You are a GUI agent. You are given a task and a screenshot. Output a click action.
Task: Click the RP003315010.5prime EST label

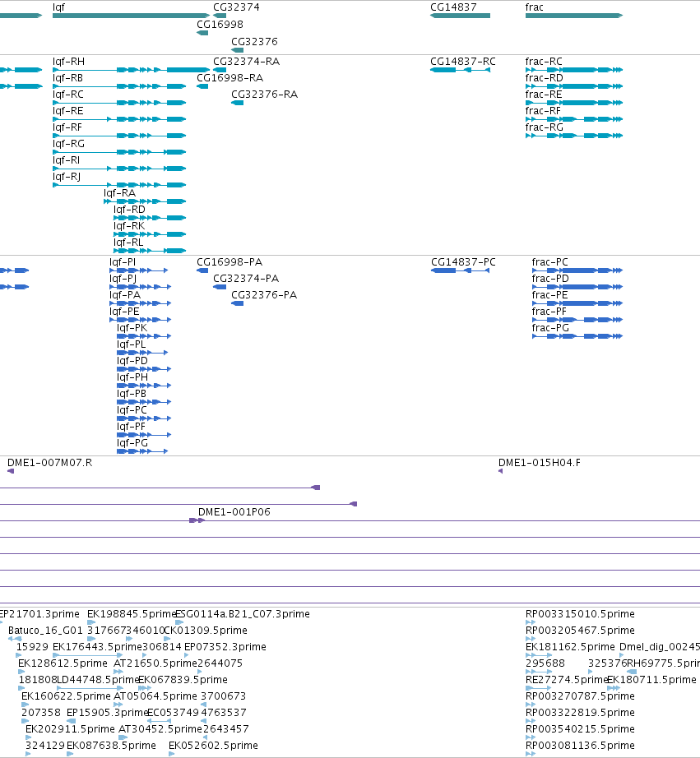580,614
